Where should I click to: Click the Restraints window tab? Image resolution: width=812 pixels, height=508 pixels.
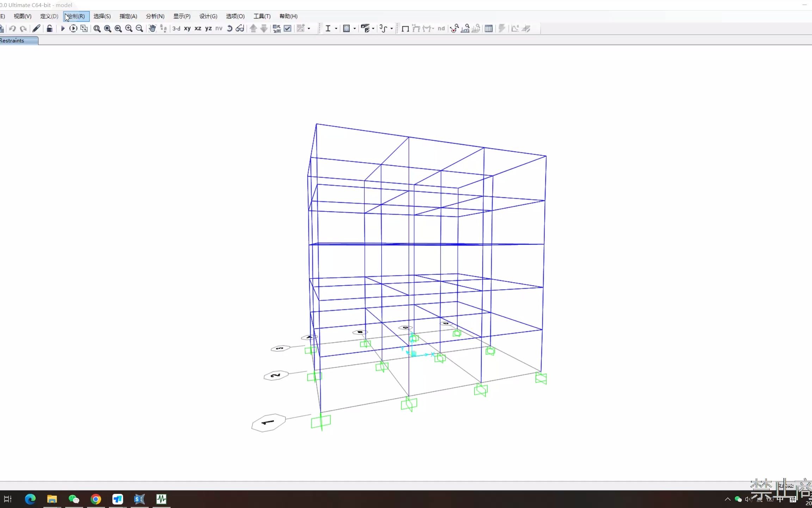[14, 41]
